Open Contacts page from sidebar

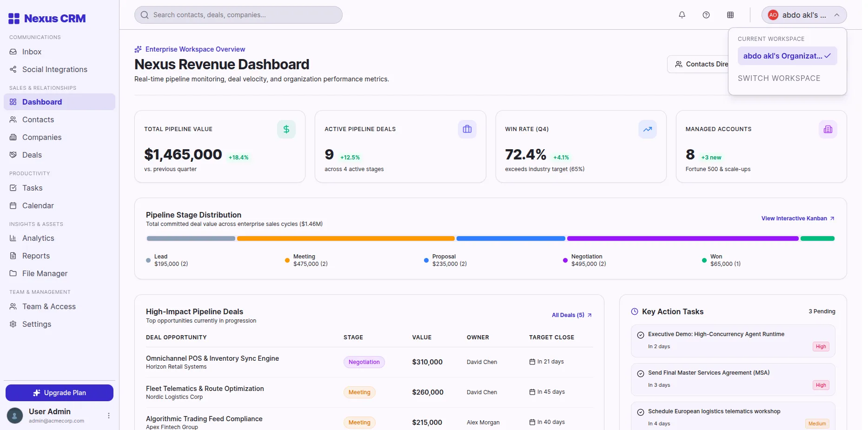click(x=60, y=119)
